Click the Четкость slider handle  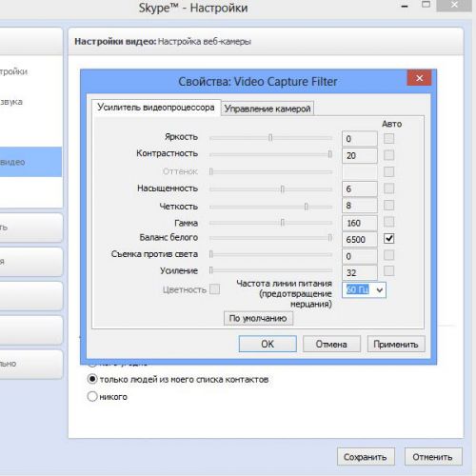click(x=306, y=207)
